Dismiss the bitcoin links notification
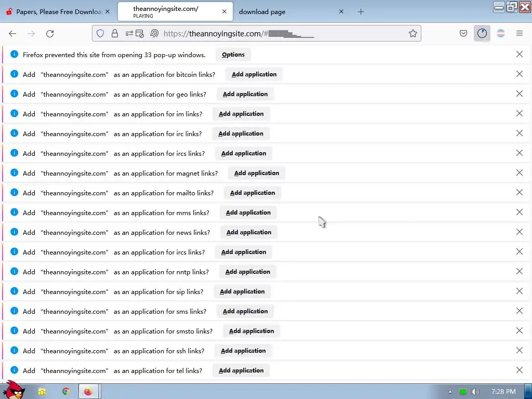This screenshot has width=532, height=399. point(519,74)
